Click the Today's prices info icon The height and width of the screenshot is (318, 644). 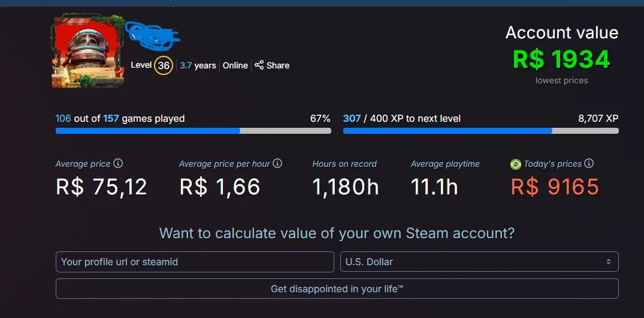tap(589, 164)
